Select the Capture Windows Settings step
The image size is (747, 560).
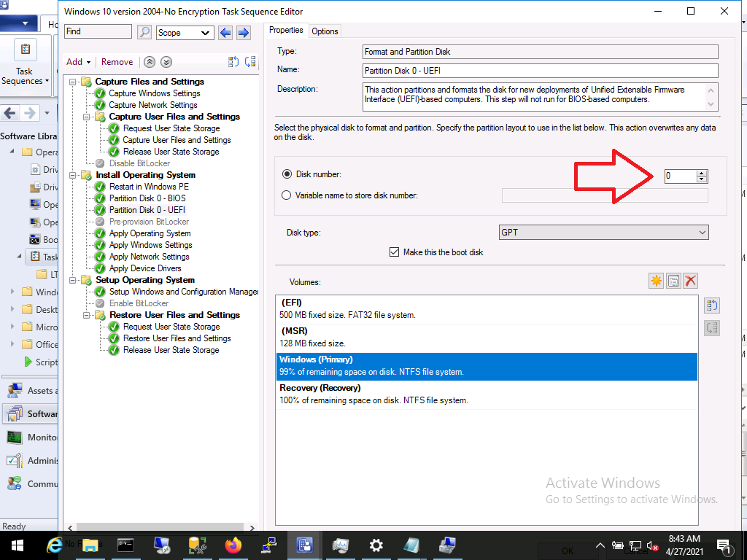[x=155, y=93]
